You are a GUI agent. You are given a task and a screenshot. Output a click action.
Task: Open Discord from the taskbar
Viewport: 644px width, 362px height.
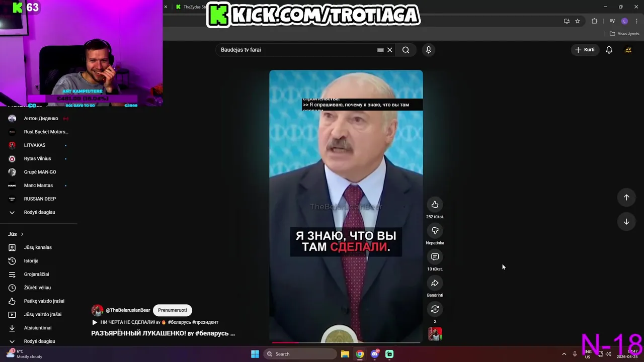[x=375, y=354]
